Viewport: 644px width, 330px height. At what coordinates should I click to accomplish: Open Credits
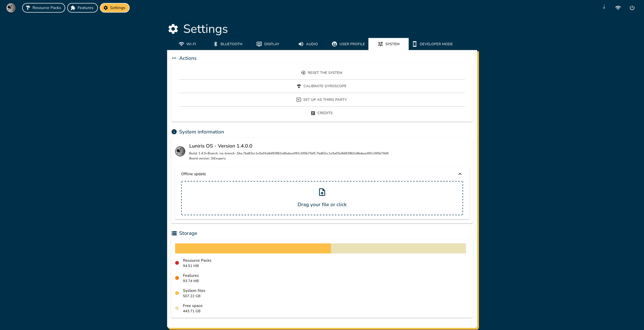[x=322, y=113]
